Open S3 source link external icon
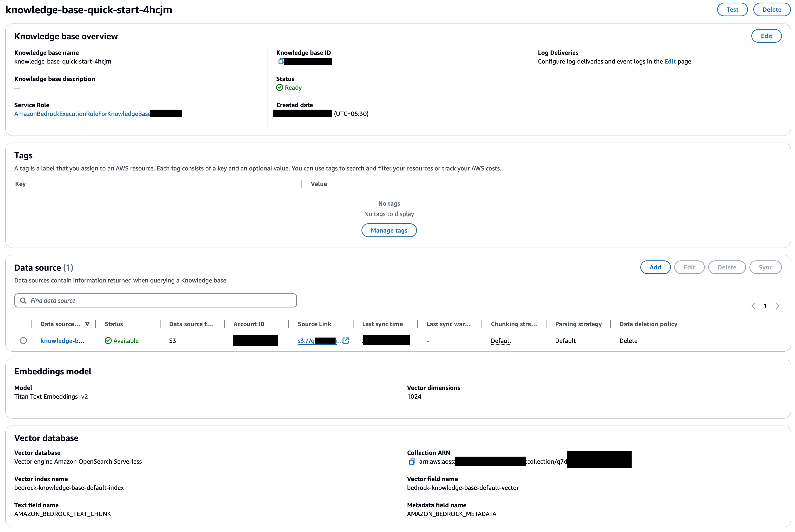The width and height of the screenshot is (795, 532). pyautogui.click(x=345, y=340)
